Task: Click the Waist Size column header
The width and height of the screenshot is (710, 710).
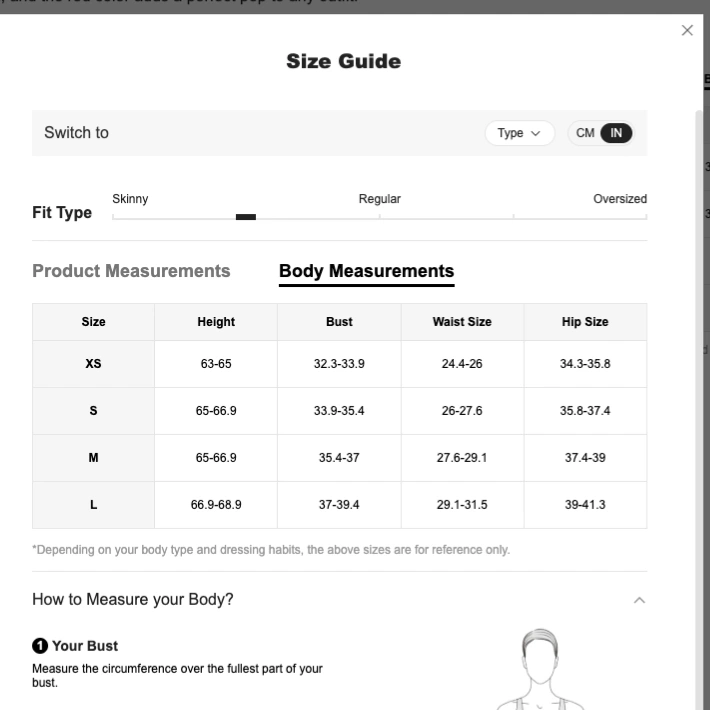Action: tap(462, 322)
